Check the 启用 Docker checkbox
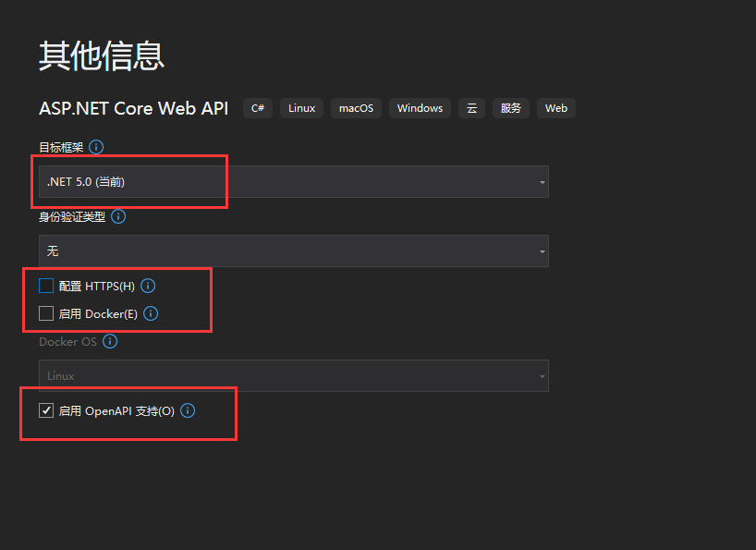The height and width of the screenshot is (550, 756). tap(46, 313)
